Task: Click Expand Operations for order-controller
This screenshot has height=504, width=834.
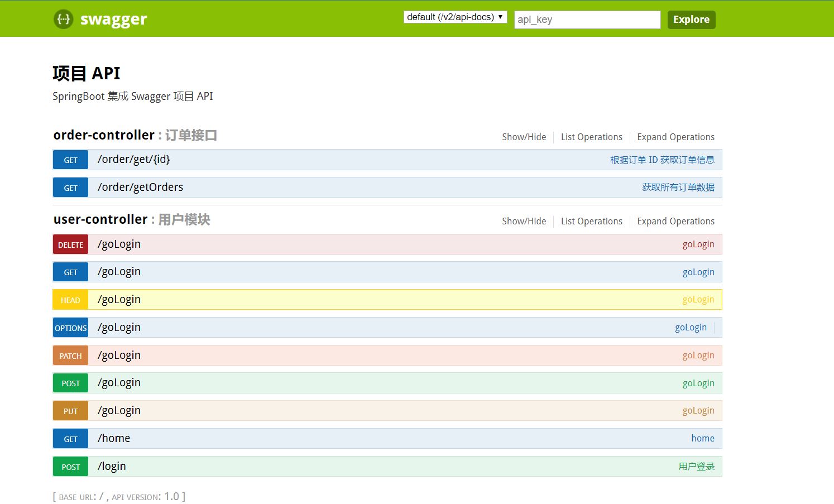Action: click(675, 137)
